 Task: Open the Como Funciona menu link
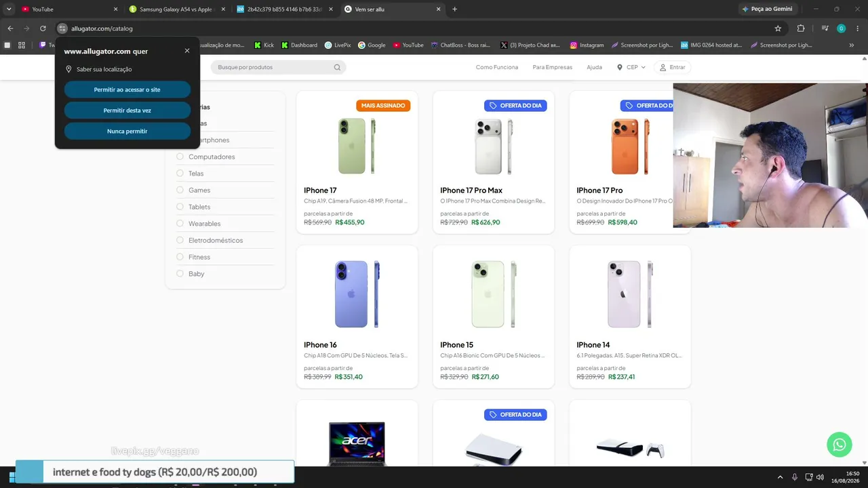pyautogui.click(x=497, y=67)
